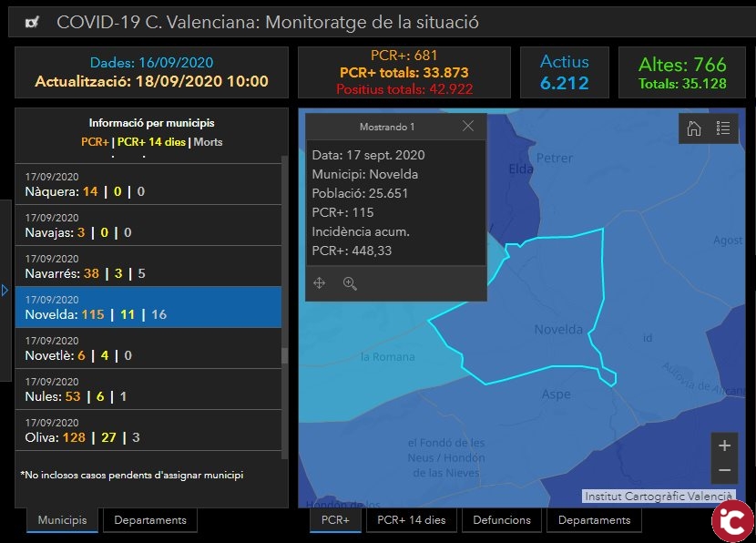This screenshot has width=756, height=543.
Task: Click the Navarrés list entry
Action: [148, 266]
